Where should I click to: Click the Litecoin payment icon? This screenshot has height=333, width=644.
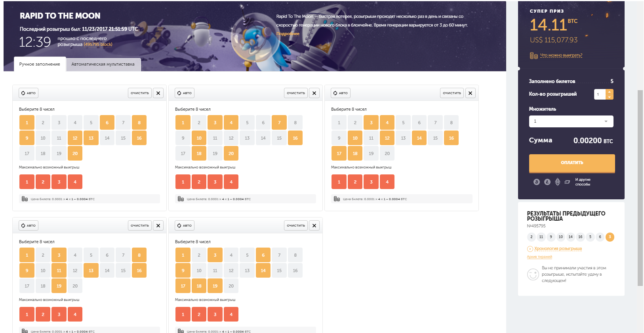(x=547, y=182)
